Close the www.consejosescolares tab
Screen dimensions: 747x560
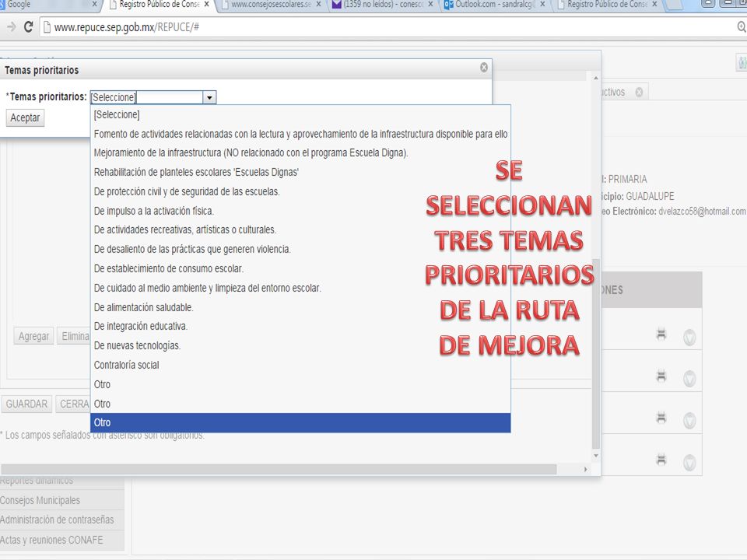319,5
